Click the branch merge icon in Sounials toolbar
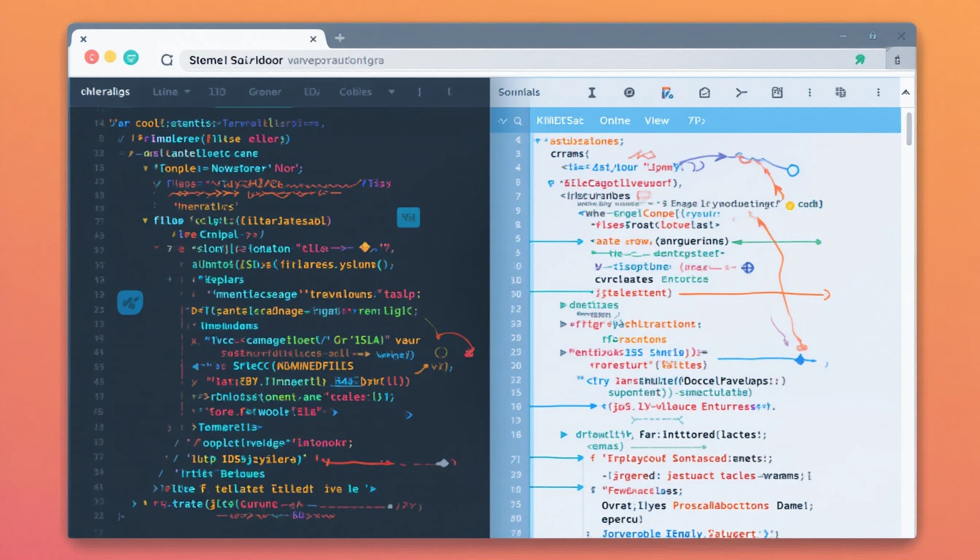The height and width of the screenshot is (560, 980). [742, 93]
